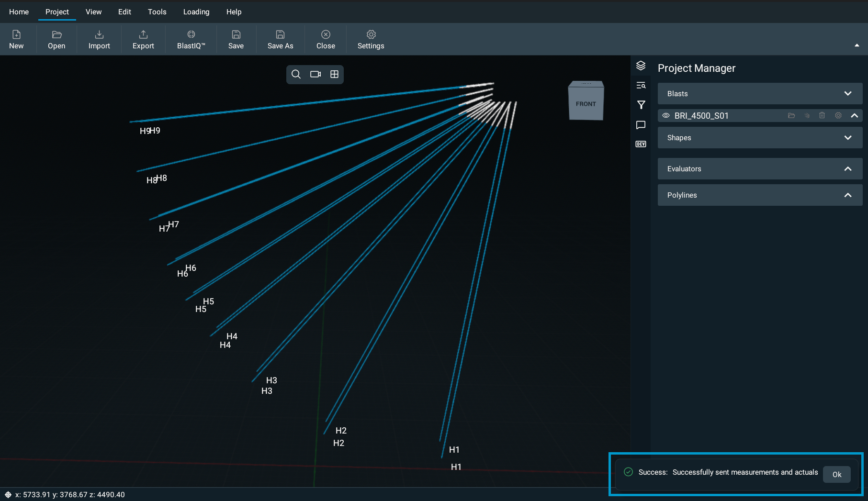Click the viewport zoom magnifier icon
This screenshot has height=501, width=868.
pyautogui.click(x=296, y=74)
